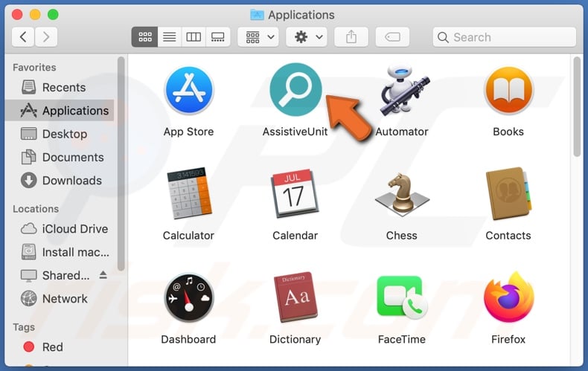Click the sidebar vertical scrollbar
Viewport: 588px width, 371px height.
point(121,164)
